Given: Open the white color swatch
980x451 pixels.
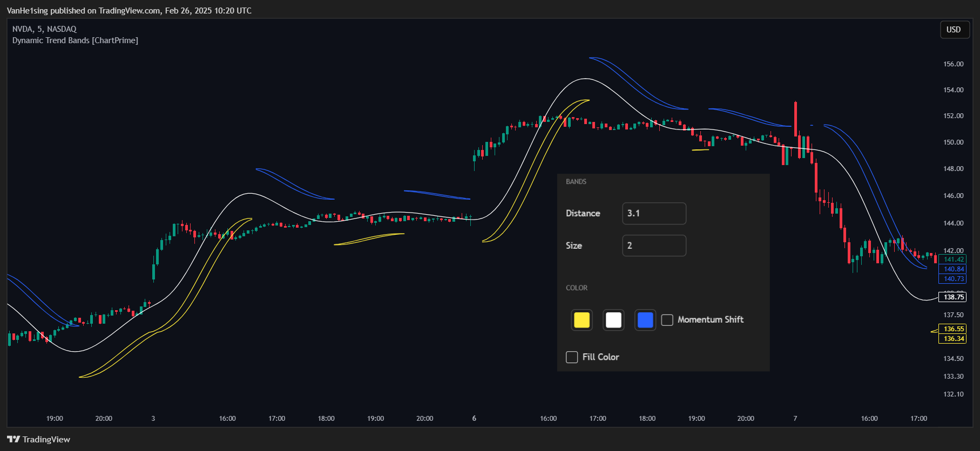Looking at the screenshot, I should click(613, 320).
